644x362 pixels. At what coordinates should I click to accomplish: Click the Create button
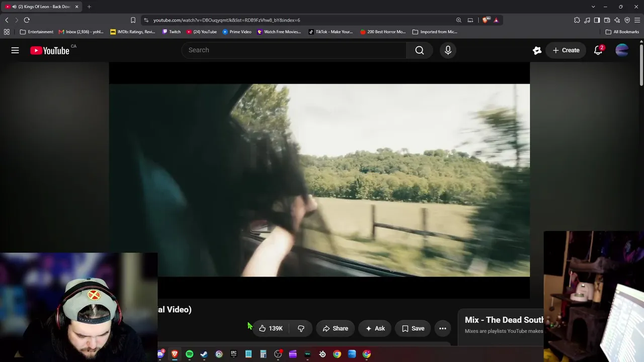[x=566, y=50]
